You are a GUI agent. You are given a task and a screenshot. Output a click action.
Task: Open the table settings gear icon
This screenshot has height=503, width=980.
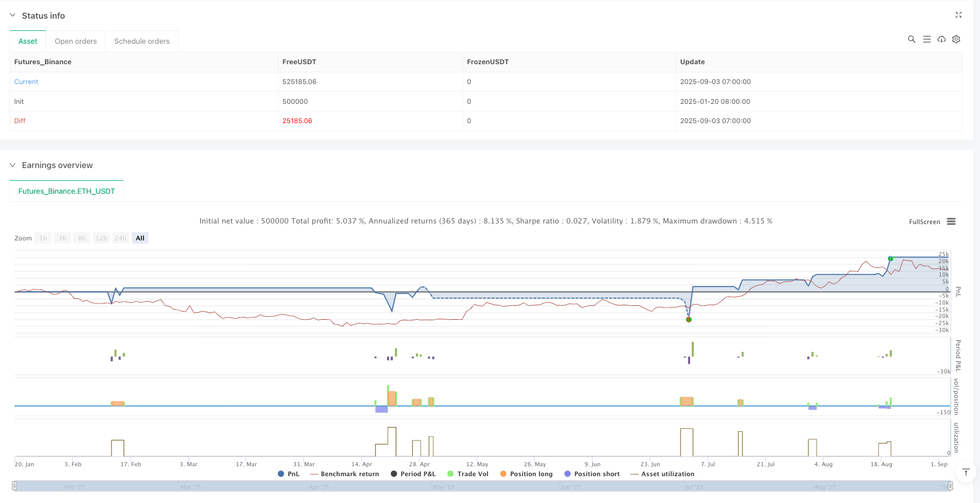pos(956,39)
